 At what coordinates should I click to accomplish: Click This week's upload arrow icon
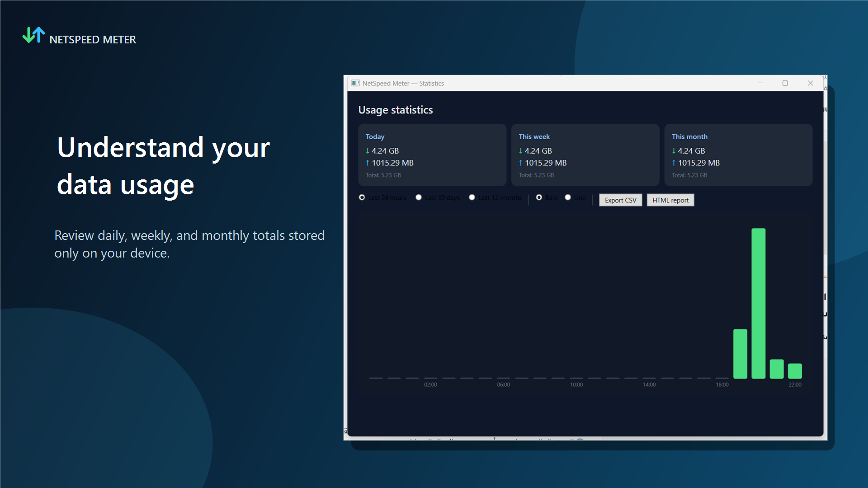[x=520, y=163]
